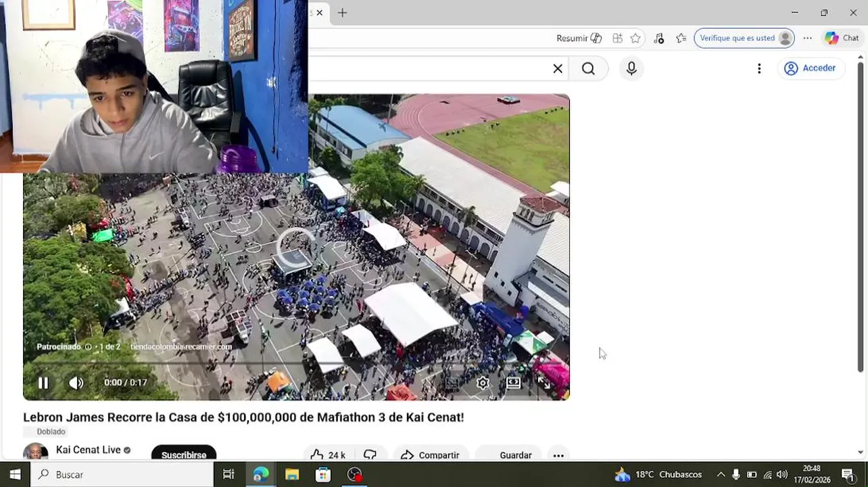868x487 pixels.
Task: Click the video progress bar
Action: coord(296,364)
